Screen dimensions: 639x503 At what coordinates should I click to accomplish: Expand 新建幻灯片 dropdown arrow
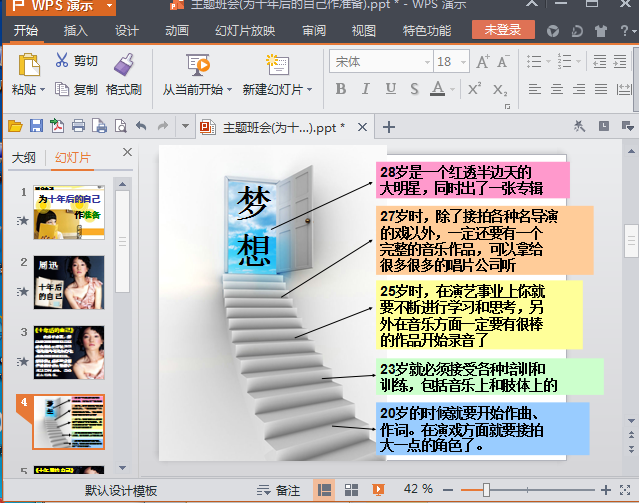coord(309,90)
